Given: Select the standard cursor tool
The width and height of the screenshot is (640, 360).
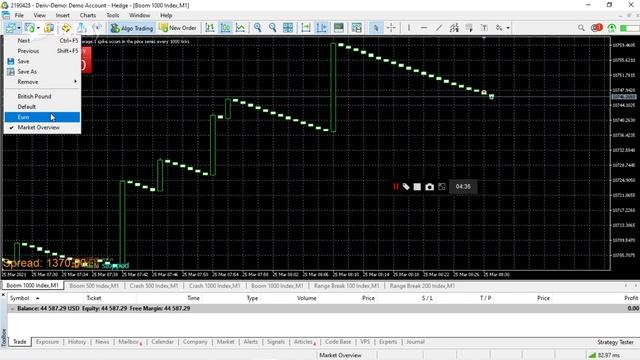Looking at the screenshot, I should pyautogui.click(x=376, y=28).
